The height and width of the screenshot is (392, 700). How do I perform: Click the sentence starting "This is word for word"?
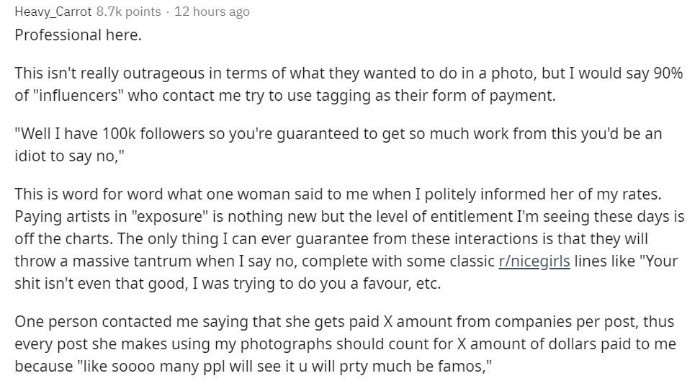click(338, 194)
